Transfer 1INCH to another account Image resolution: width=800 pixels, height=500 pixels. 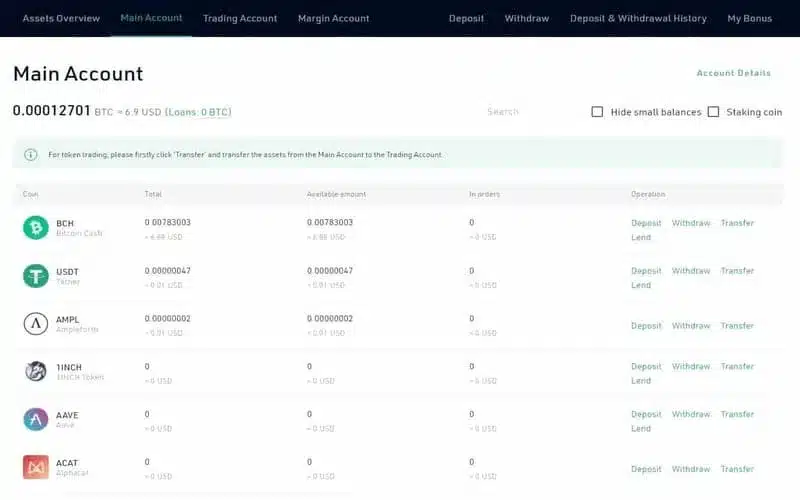click(737, 366)
